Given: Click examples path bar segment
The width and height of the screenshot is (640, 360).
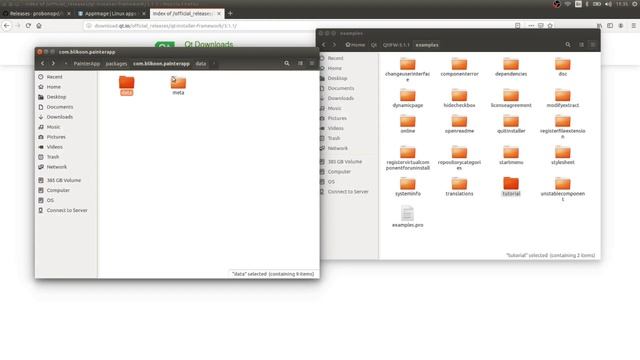Looking at the screenshot, I should click(427, 45).
